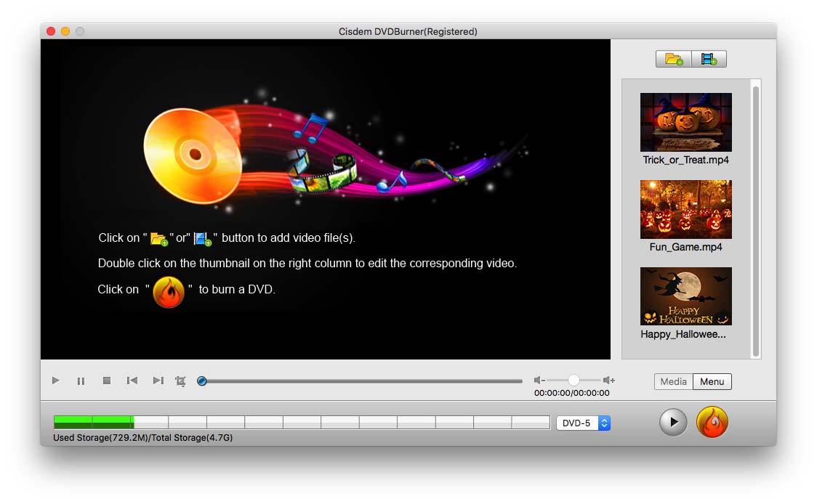Click the volume up speaker icon
Viewport: 817px width, 504px height.
(x=608, y=381)
